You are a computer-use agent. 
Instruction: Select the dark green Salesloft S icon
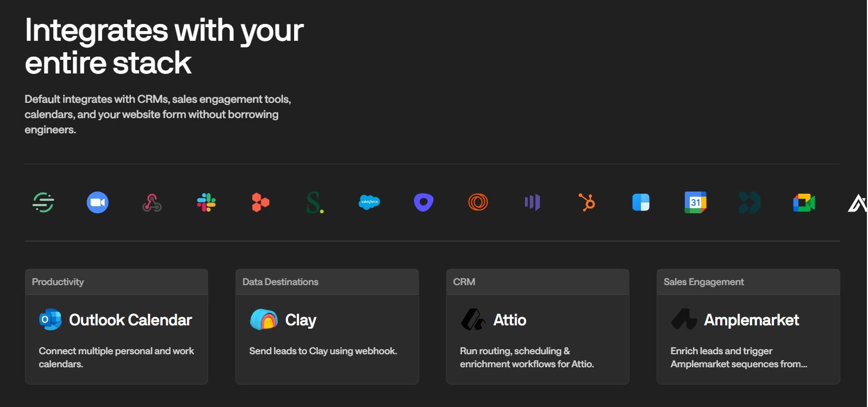pos(315,202)
